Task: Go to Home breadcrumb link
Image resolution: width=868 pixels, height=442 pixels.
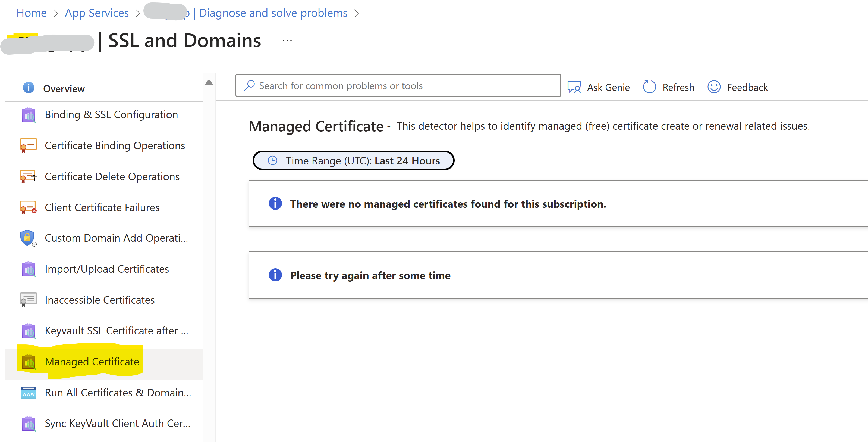Action: pyautogui.click(x=31, y=13)
